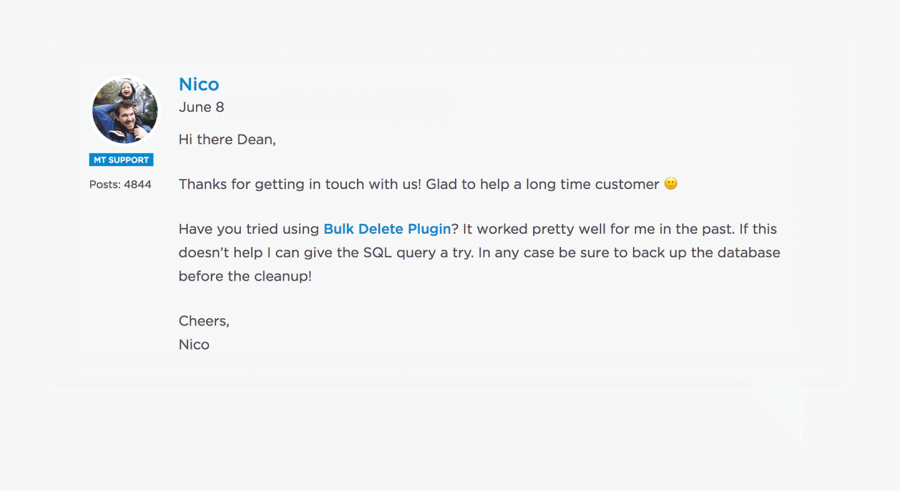This screenshot has height=491, width=900.
Task: Click the smiley emoji icon
Action: point(671,184)
